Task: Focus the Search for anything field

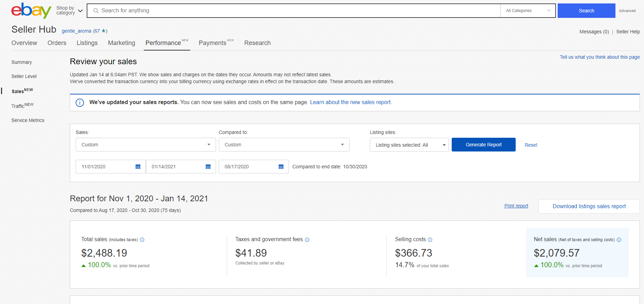Action: pos(296,11)
